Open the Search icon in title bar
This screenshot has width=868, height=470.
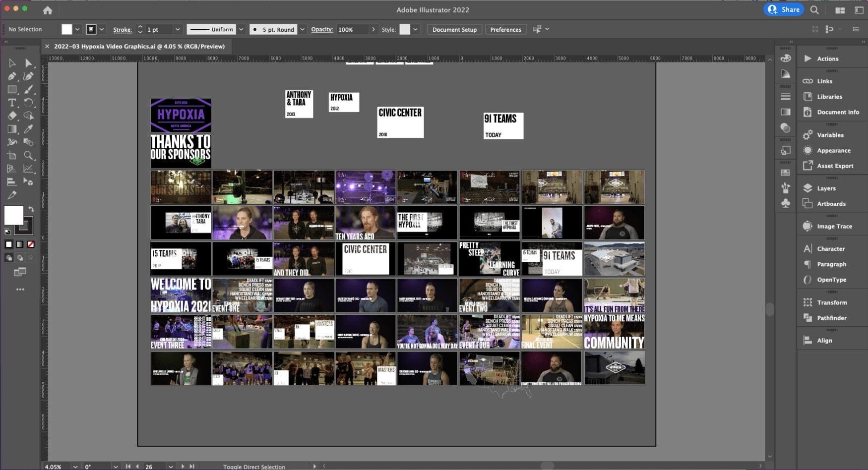coord(814,10)
